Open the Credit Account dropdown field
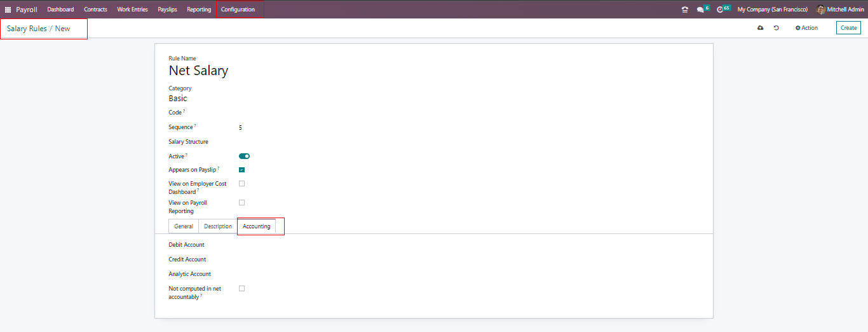This screenshot has width=868, height=332. click(x=468, y=259)
